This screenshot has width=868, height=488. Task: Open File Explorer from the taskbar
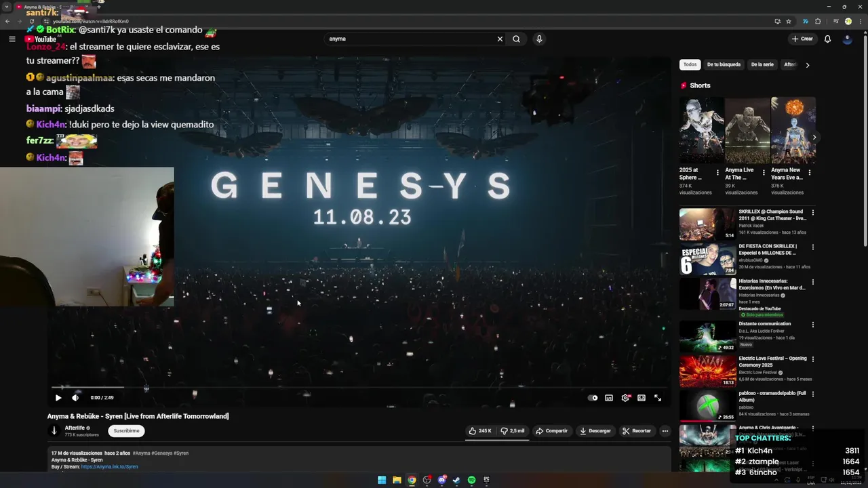(397, 480)
